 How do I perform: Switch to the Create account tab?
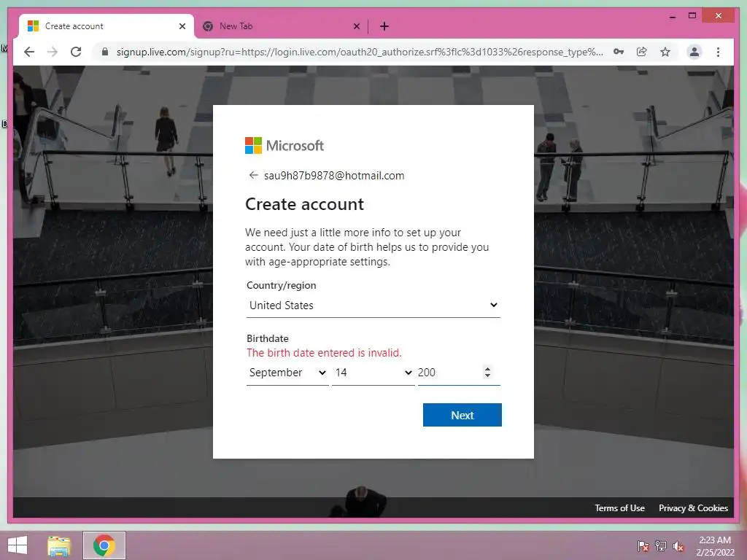point(107,26)
